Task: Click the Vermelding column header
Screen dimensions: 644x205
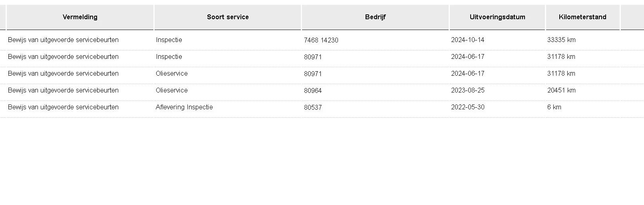Action: click(80, 17)
